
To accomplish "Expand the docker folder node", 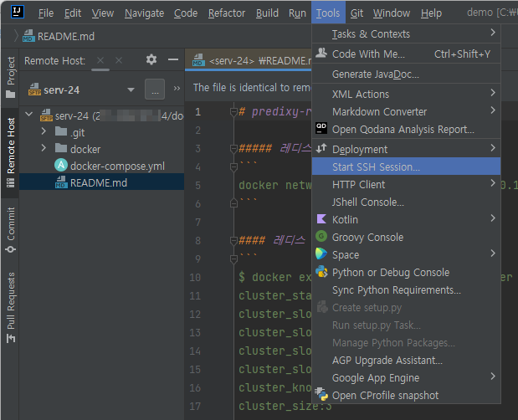I will (44, 147).
